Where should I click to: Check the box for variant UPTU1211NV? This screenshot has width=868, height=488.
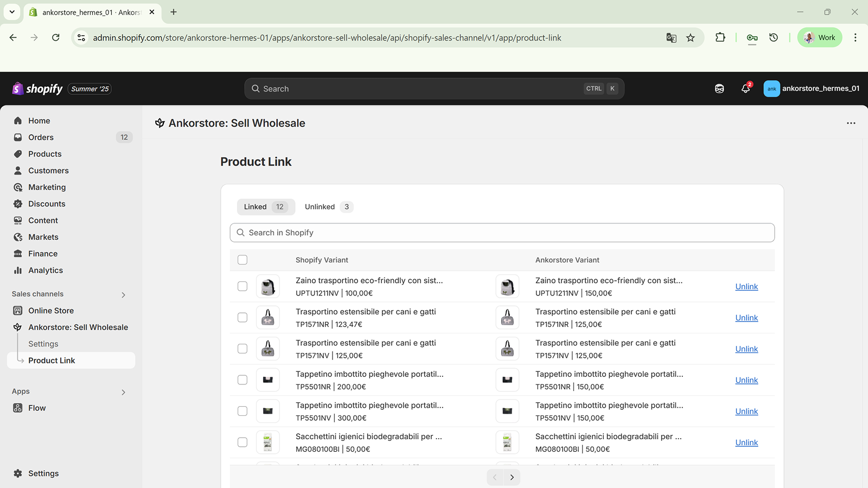(x=242, y=286)
